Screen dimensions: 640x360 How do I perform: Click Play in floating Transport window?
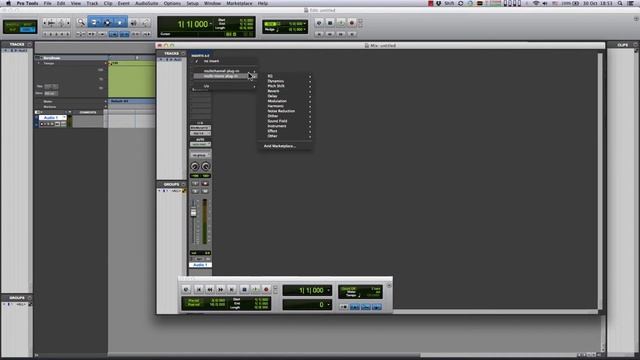(255, 289)
